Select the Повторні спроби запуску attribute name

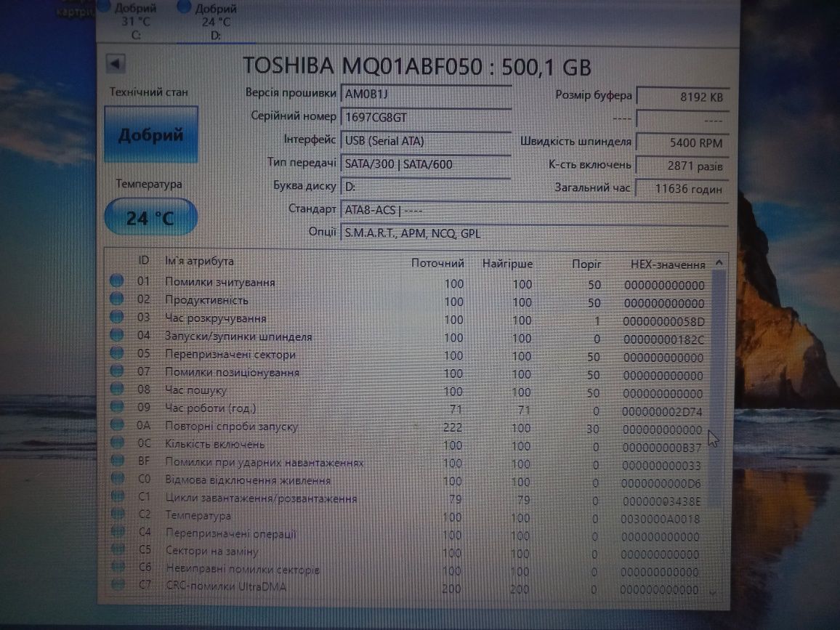coord(231,427)
